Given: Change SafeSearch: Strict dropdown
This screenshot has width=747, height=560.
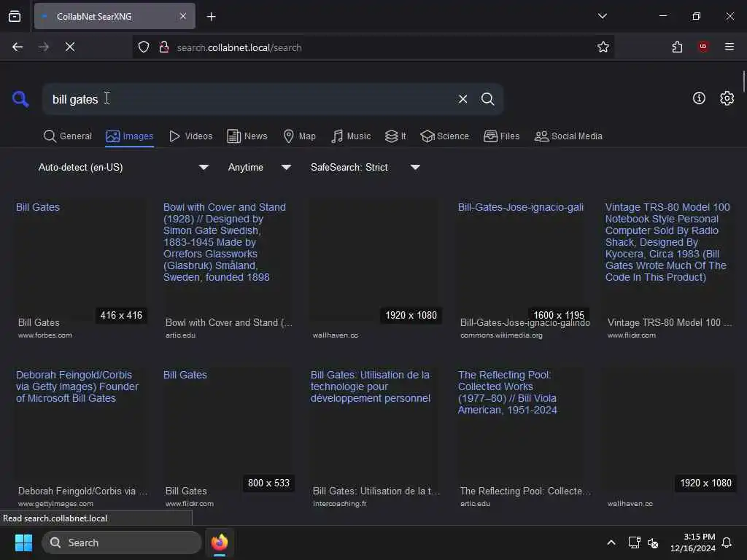Looking at the screenshot, I should click(365, 168).
